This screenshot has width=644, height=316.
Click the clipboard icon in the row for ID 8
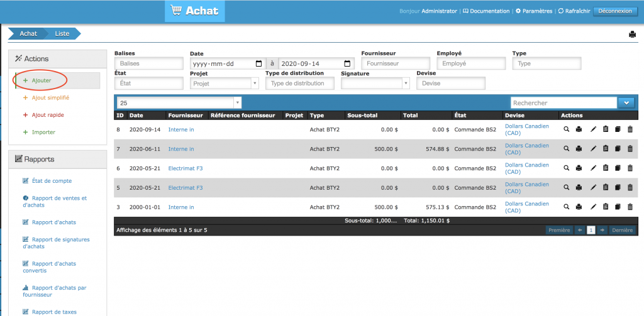pyautogui.click(x=605, y=129)
